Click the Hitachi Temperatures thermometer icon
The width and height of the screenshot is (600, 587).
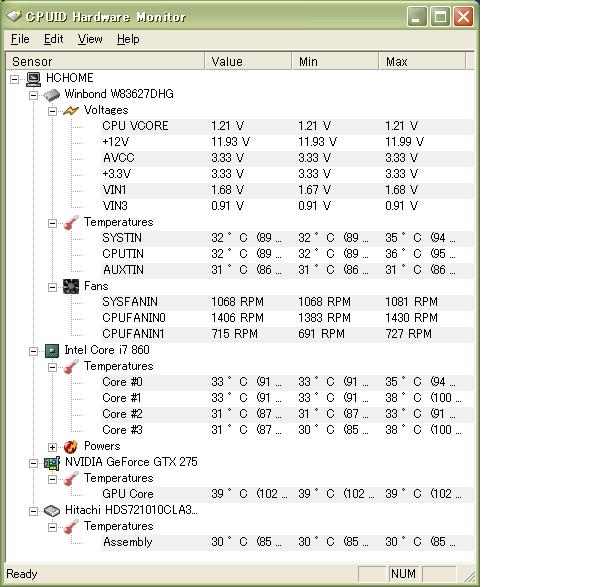pyautogui.click(x=71, y=527)
